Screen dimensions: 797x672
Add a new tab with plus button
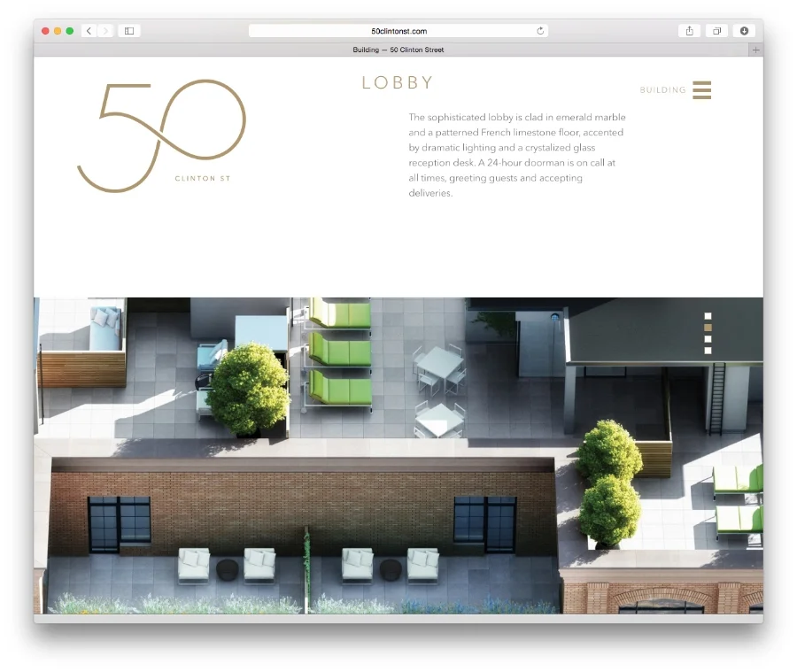[756, 50]
